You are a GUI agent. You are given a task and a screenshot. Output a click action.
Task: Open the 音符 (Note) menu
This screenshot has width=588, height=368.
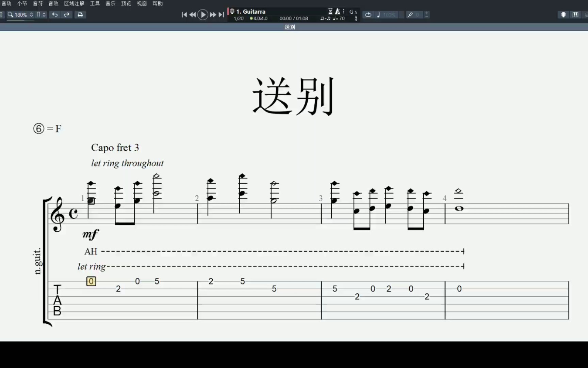[x=38, y=3]
